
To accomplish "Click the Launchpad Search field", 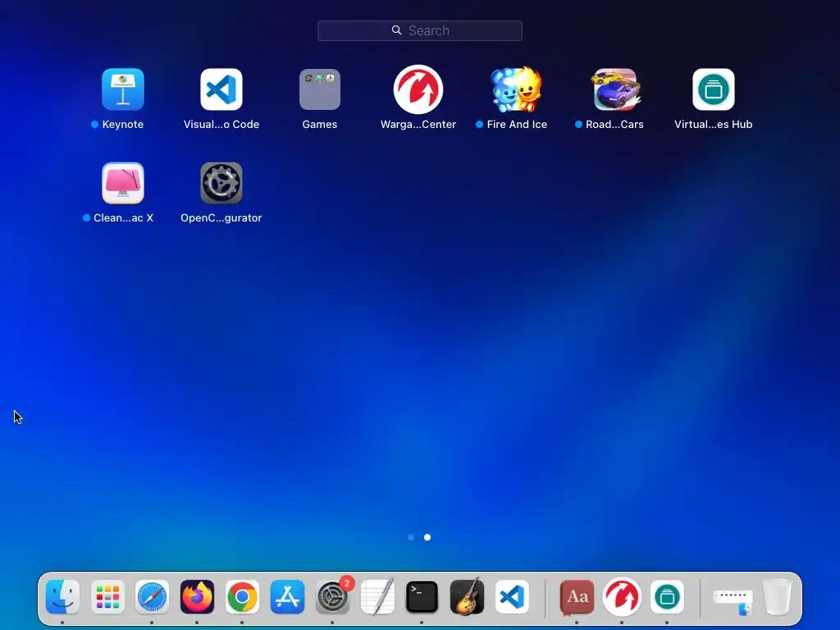I will pos(420,30).
